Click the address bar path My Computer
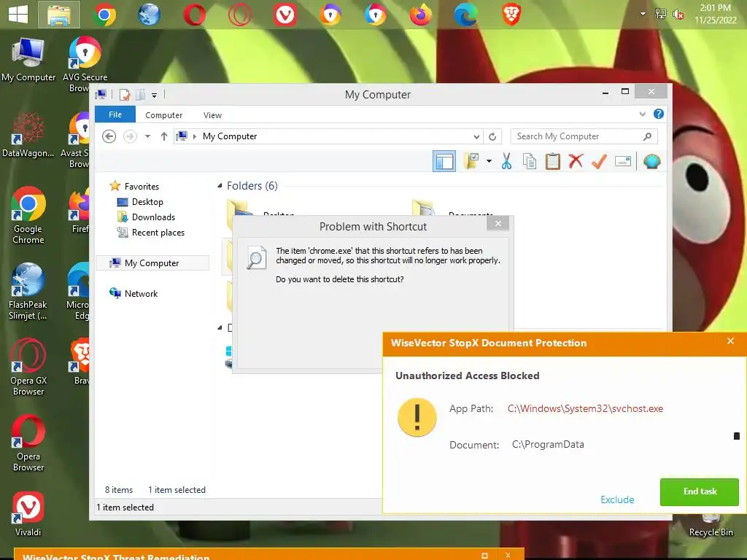Viewport: 747px width, 560px height. pyautogui.click(x=230, y=136)
